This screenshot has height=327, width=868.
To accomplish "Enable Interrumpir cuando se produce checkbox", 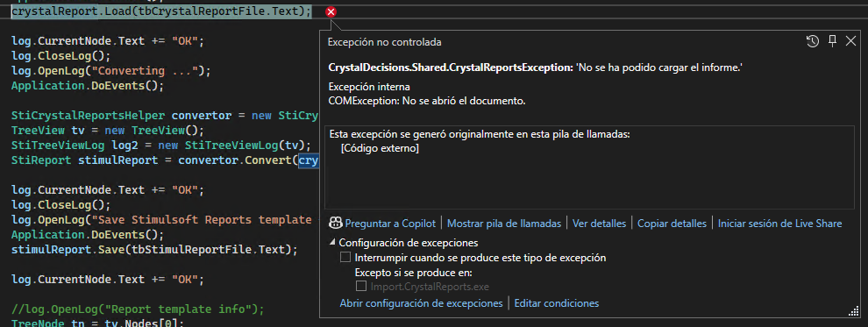I will click(x=345, y=257).
